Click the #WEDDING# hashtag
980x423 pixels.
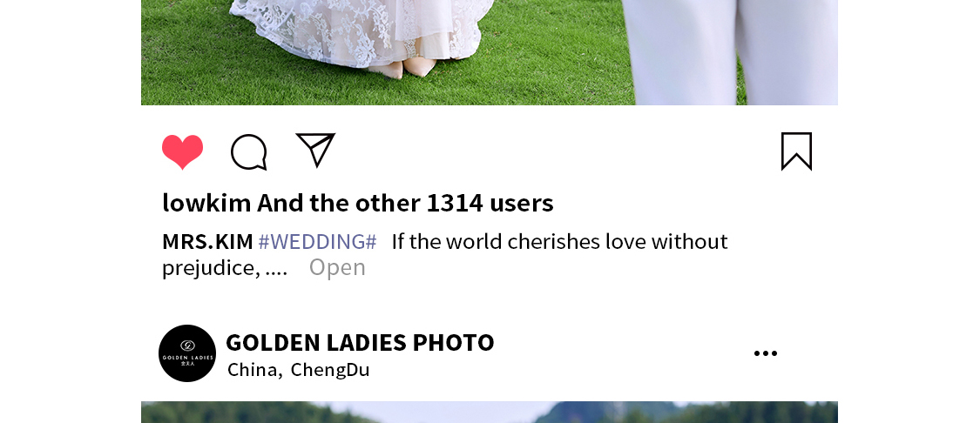[x=317, y=241]
